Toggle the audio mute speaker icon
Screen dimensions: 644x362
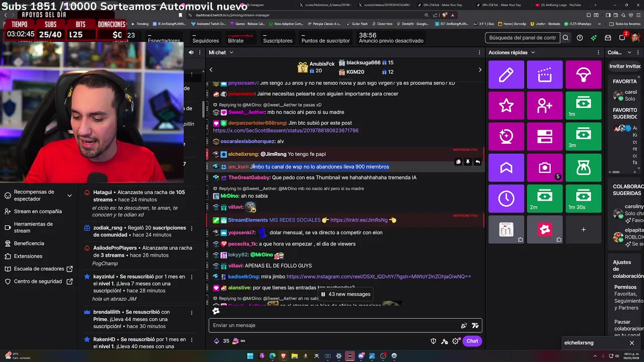[x=191, y=52]
